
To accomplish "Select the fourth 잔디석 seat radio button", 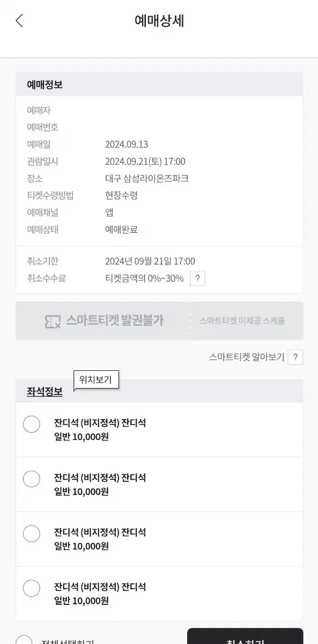I will [x=32, y=588].
